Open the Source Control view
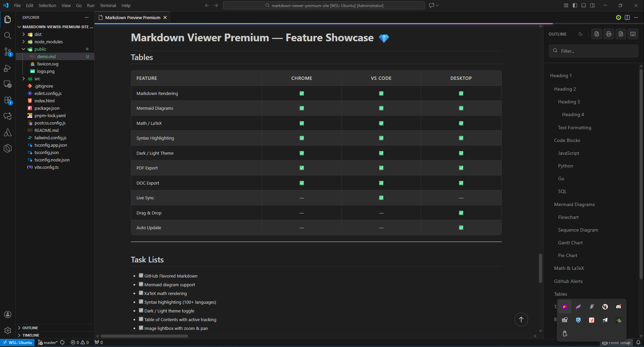The image size is (644, 347). click(8, 52)
